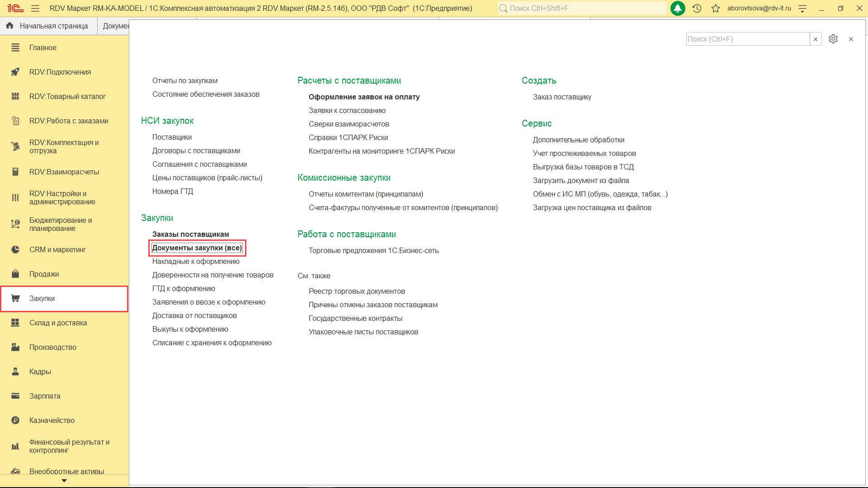
Task: Click Заказ поставщику under Создать
Action: (561, 97)
